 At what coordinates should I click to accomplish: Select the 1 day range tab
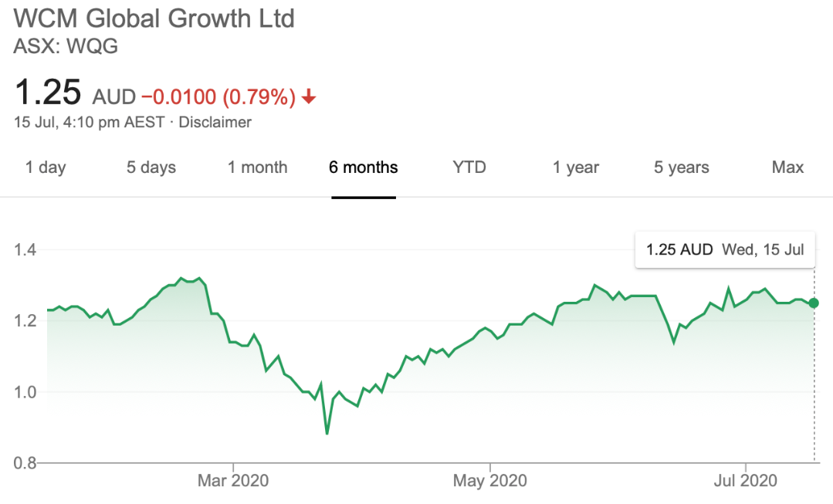46,167
